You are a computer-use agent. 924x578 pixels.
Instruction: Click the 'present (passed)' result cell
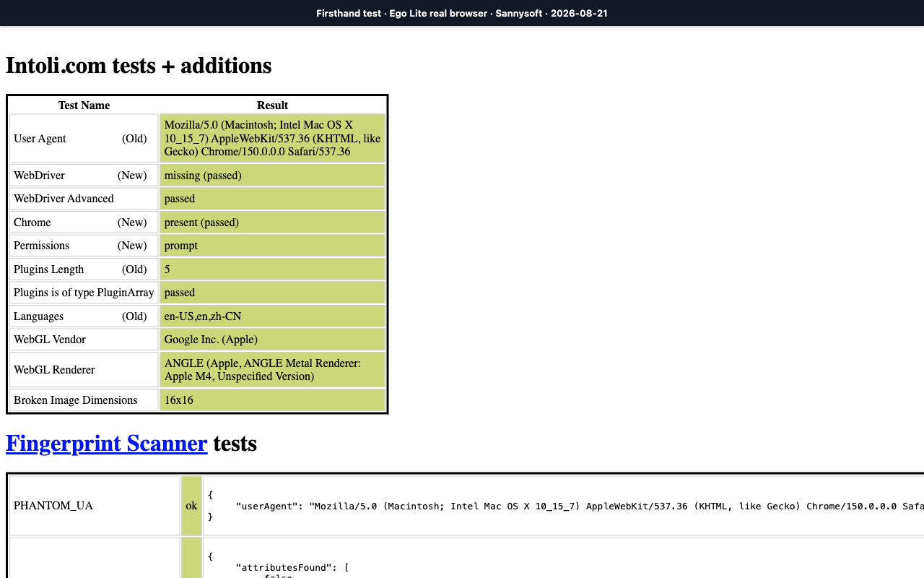pyautogui.click(x=272, y=223)
